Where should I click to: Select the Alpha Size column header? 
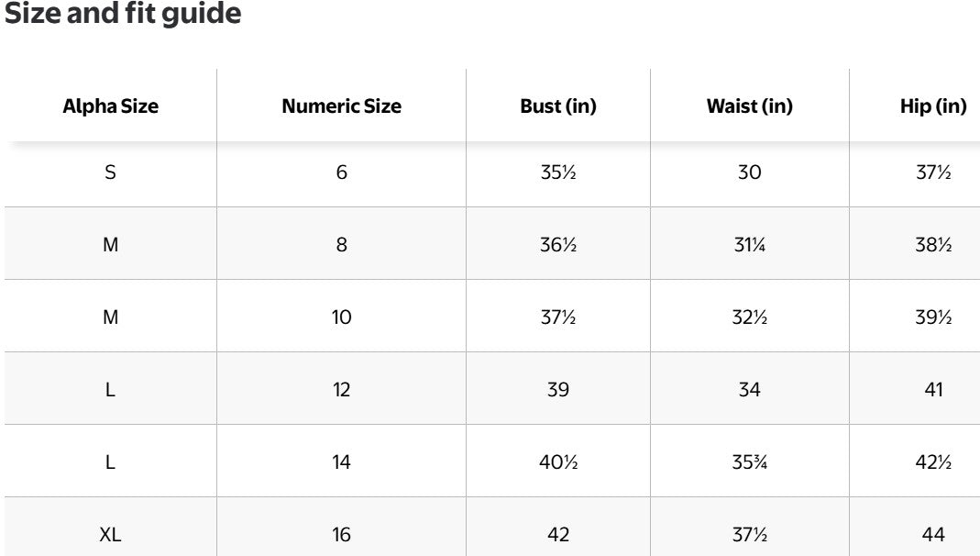pos(110,106)
